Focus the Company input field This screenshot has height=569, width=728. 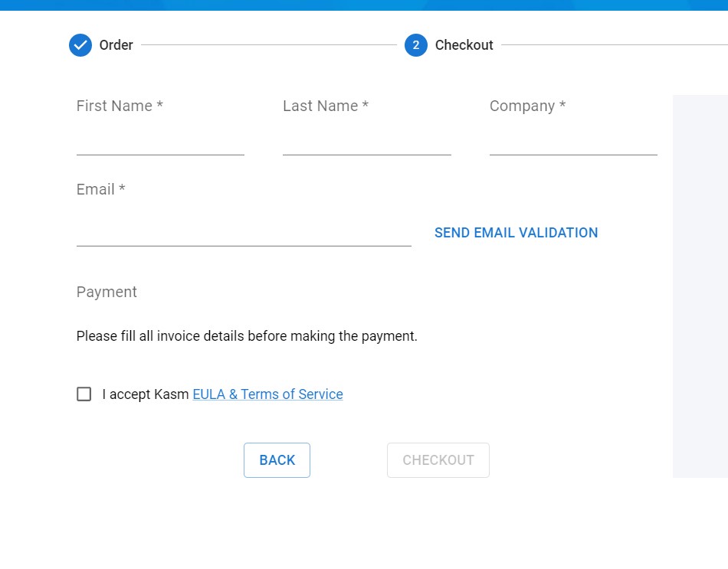[x=573, y=141]
